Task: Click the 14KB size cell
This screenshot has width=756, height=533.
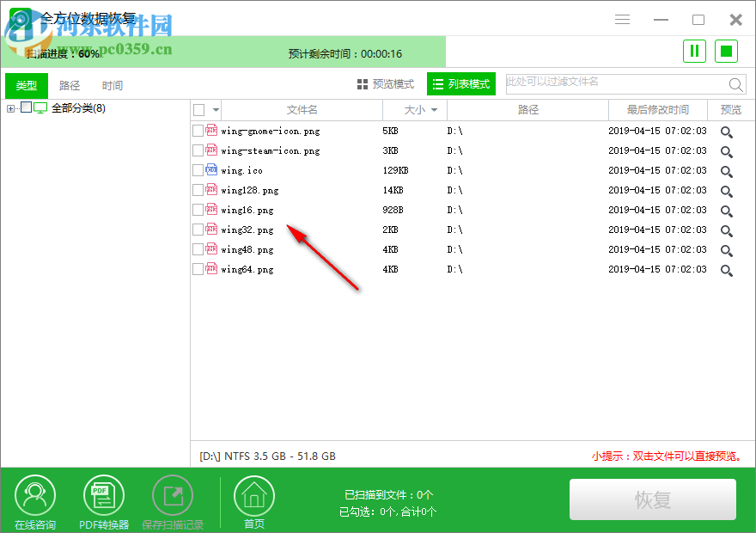Action: coord(393,190)
